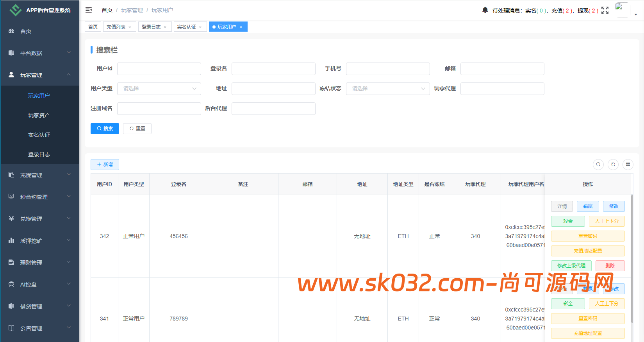The image size is (644, 342).
Task: Open 详情 for user 342
Action: tap(562, 206)
